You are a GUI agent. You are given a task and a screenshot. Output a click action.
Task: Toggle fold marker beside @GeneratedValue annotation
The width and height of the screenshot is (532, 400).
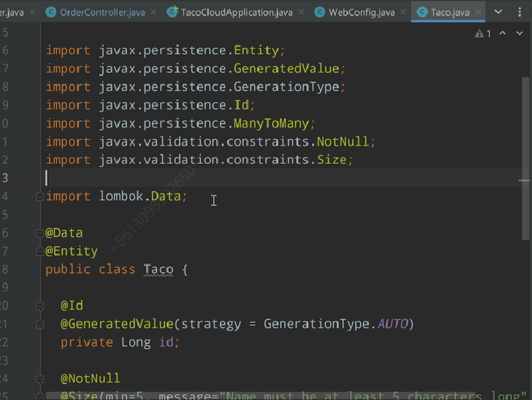click(x=39, y=324)
